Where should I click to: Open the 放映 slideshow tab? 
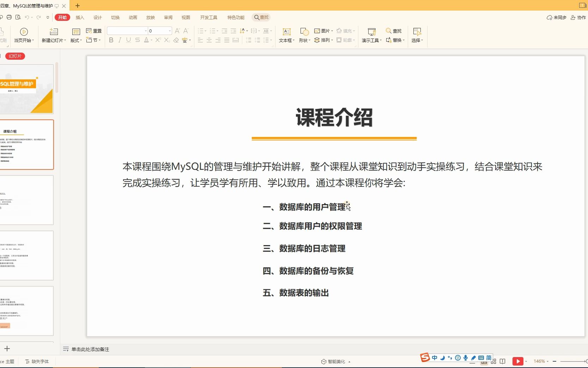(x=150, y=17)
